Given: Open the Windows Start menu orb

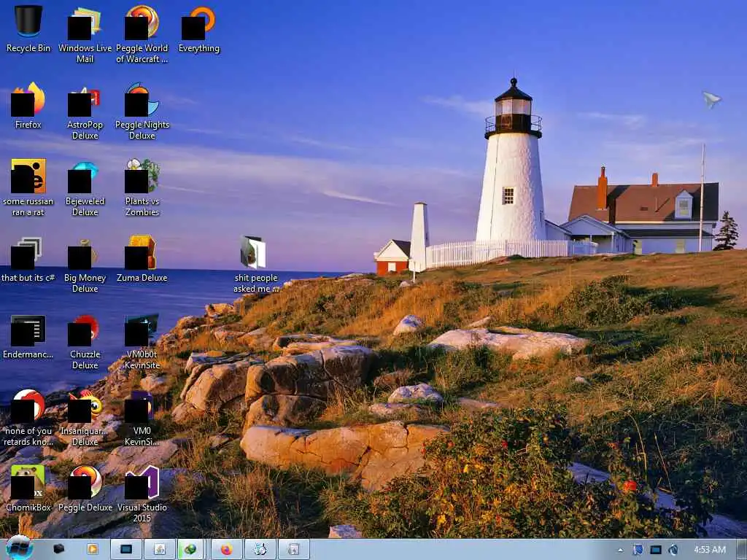Looking at the screenshot, I should pyautogui.click(x=20, y=548).
